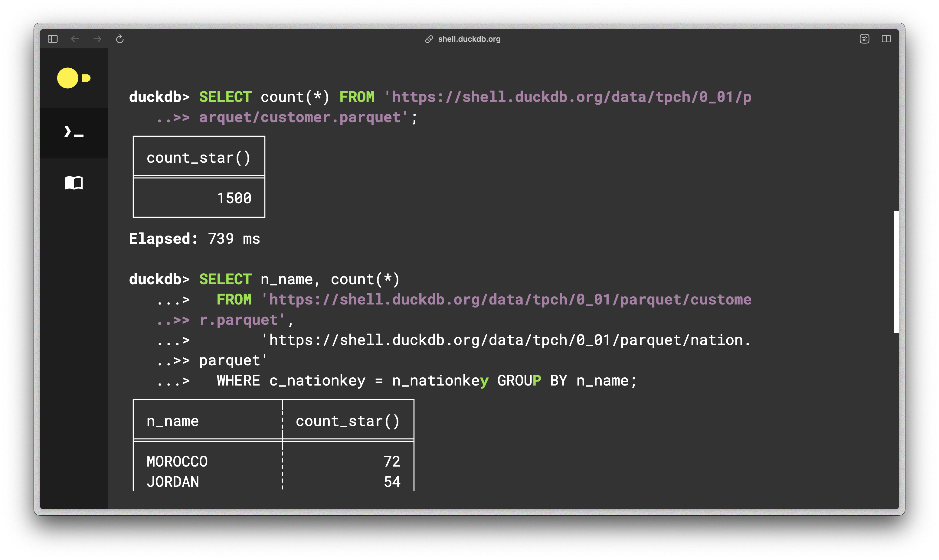
Task: Click the forward navigation arrow
Action: (x=97, y=39)
